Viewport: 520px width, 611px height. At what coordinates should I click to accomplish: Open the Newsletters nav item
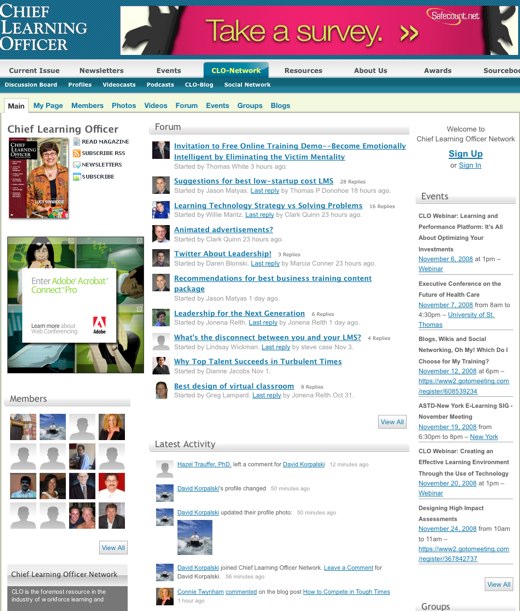tap(101, 71)
